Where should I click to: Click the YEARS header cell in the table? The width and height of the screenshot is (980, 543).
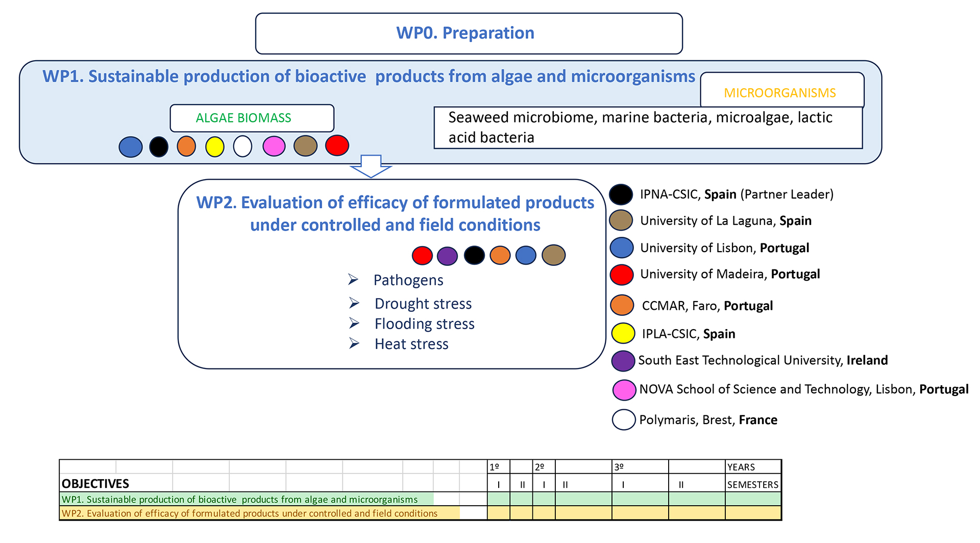coord(752,467)
